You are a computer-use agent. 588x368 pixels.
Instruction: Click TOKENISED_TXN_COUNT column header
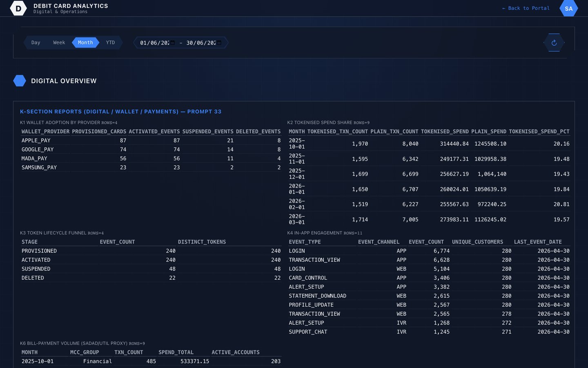(338, 132)
